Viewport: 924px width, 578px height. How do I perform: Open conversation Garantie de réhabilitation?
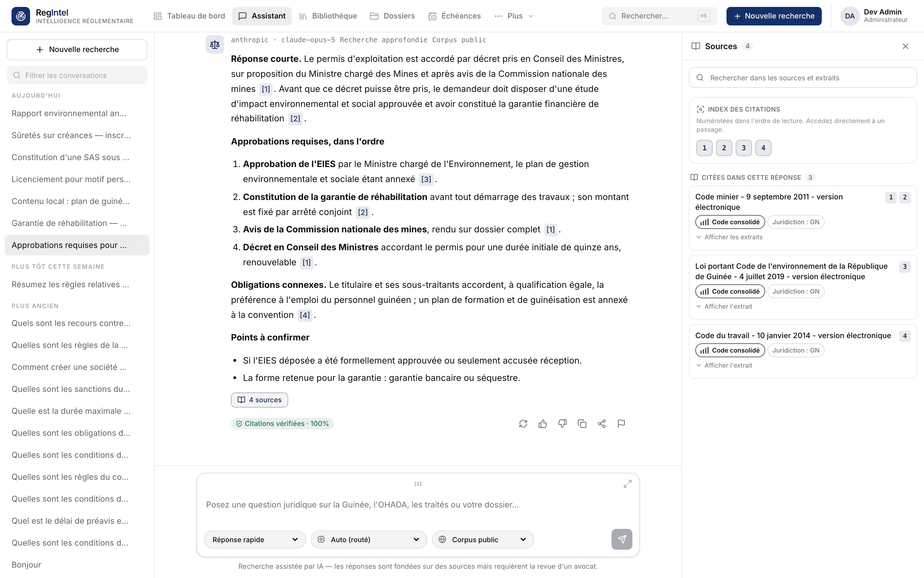(x=77, y=223)
